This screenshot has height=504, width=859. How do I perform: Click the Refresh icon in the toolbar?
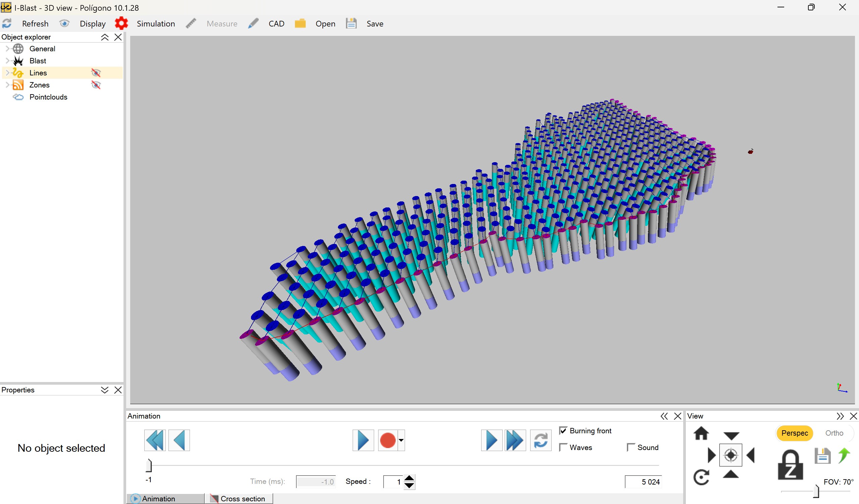[7, 23]
